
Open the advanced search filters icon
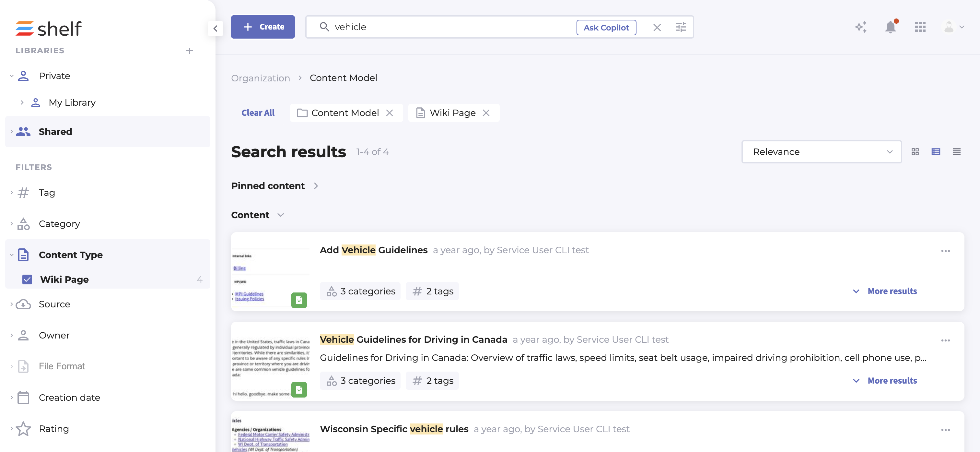click(681, 27)
